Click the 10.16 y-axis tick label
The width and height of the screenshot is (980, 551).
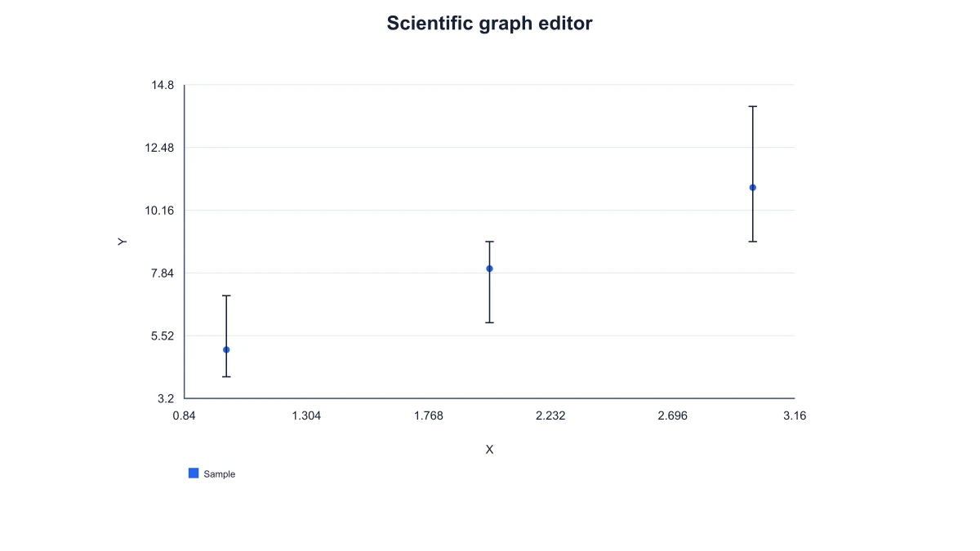click(x=159, y=211)
